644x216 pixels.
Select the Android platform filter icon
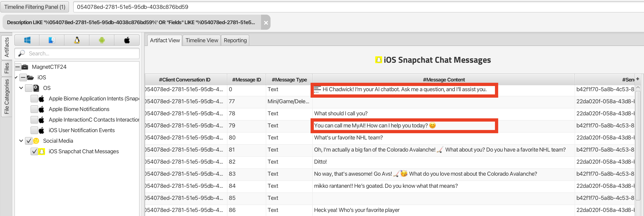(x=102, y=40)
